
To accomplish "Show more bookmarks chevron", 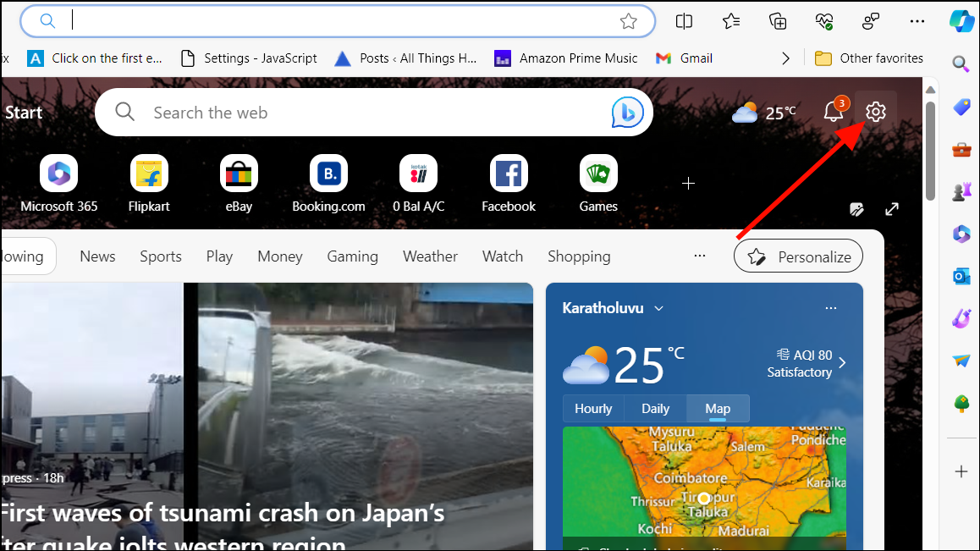I will click(785, 58).
